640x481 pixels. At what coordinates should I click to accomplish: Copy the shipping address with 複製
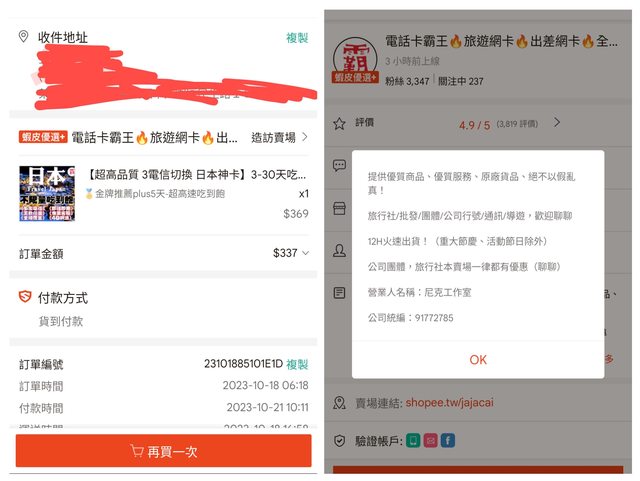pyautogui.click(x=297, y=37)
